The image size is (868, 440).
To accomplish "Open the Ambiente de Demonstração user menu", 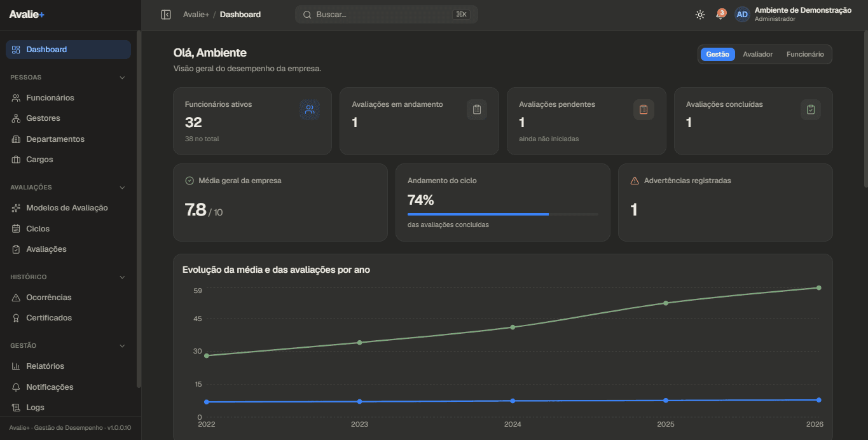I will [793, 15].
